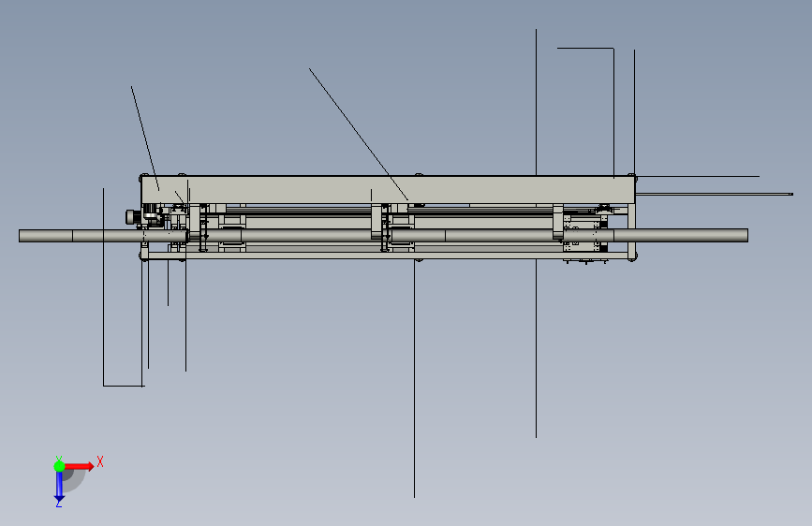Select the thin rod extending right from the frame
812x526 pixels.
pyautogui.click(x=714, y=194)
